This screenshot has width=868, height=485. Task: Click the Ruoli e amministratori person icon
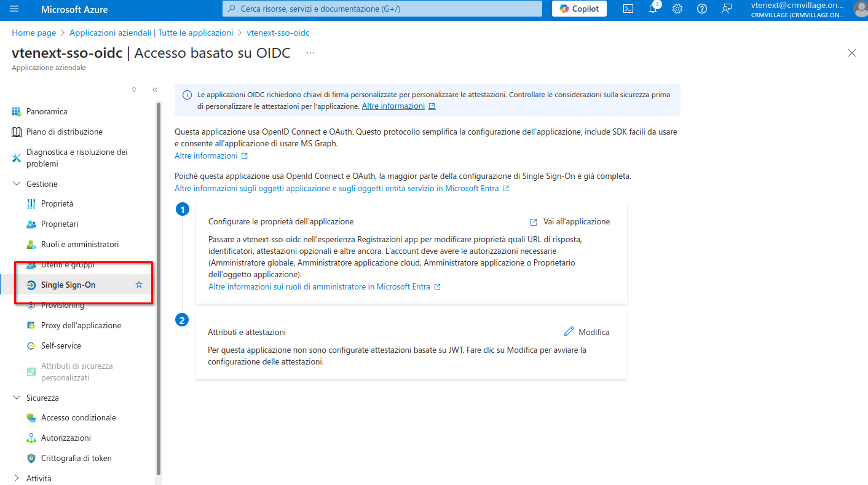pyautogui.click(x=31, y=244)
